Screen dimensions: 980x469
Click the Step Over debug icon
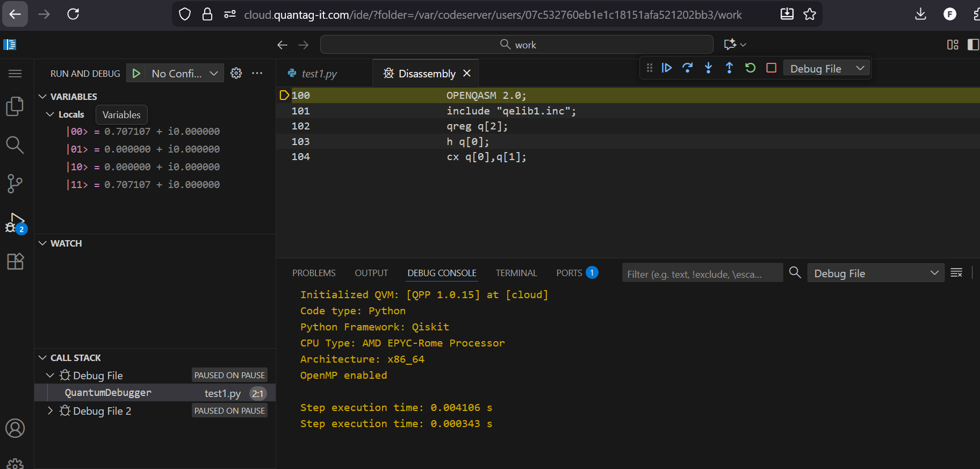[687, 68]
